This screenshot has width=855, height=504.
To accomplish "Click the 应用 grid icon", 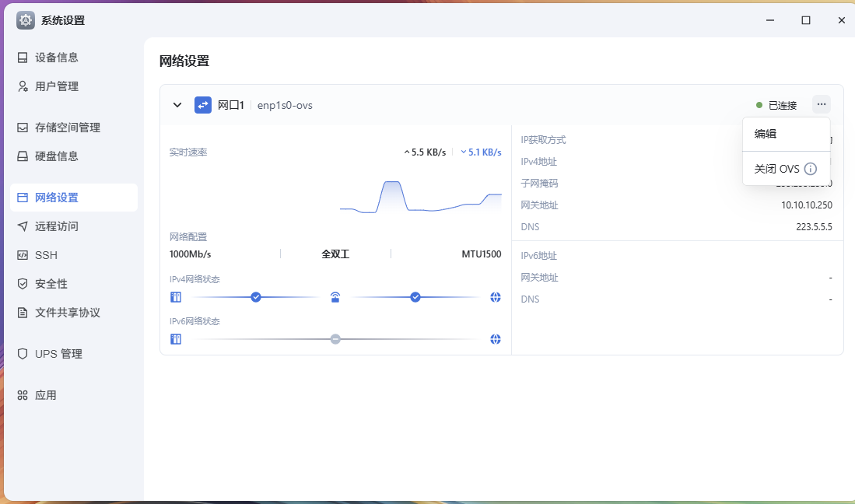I will coord(23,395).
